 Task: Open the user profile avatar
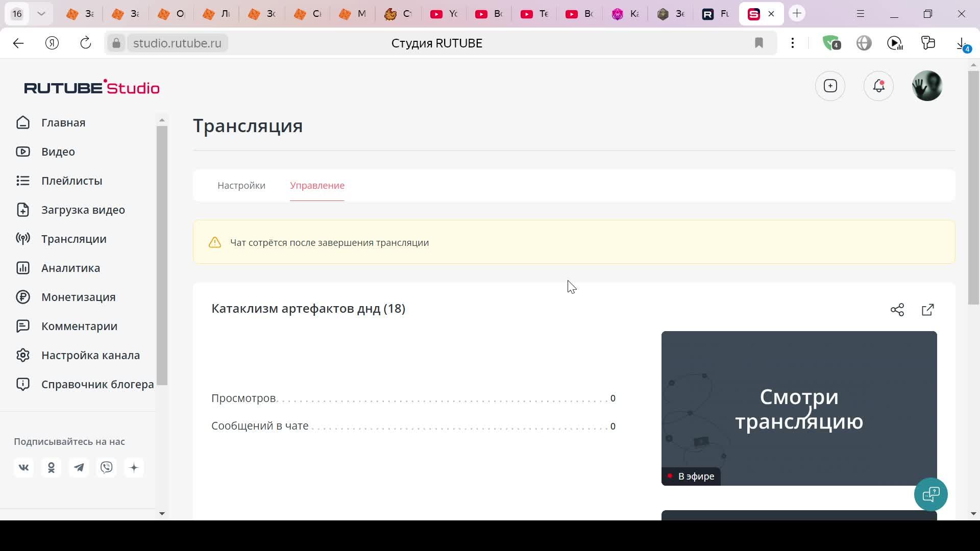(x=926, y=86)
